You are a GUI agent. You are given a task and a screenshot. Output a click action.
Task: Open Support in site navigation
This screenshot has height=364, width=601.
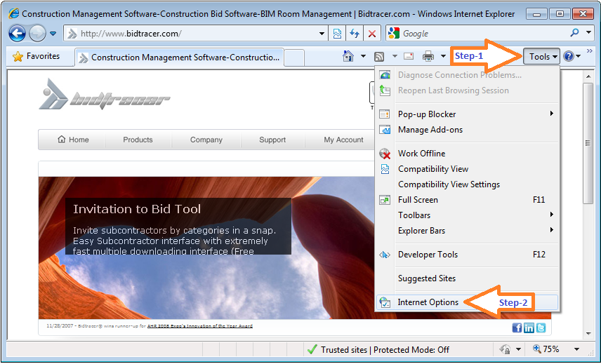(x=272, y=140)
